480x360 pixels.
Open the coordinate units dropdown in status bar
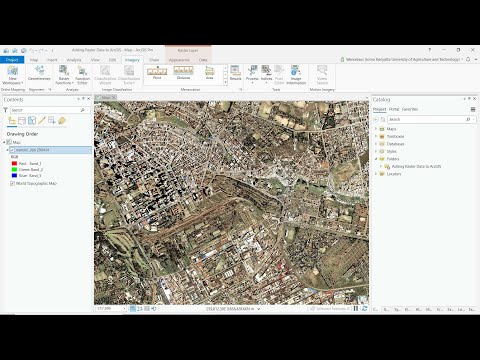coord(259,309)
